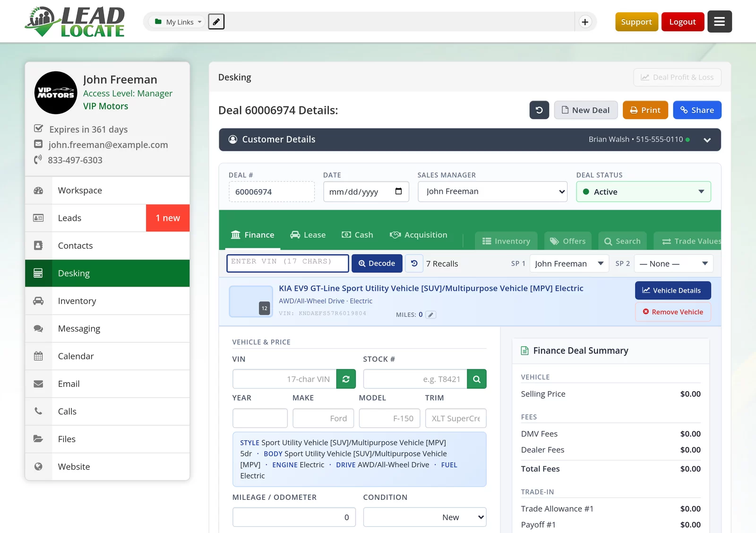Open the Sales Manager dropdown
Viewport: 756px width, 533px height.
tap(492, 192)
